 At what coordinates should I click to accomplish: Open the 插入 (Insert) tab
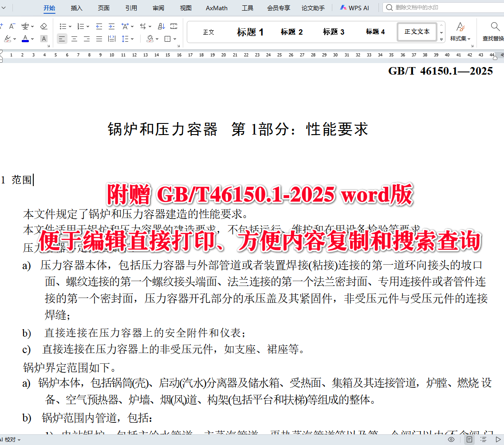(76, 8)
